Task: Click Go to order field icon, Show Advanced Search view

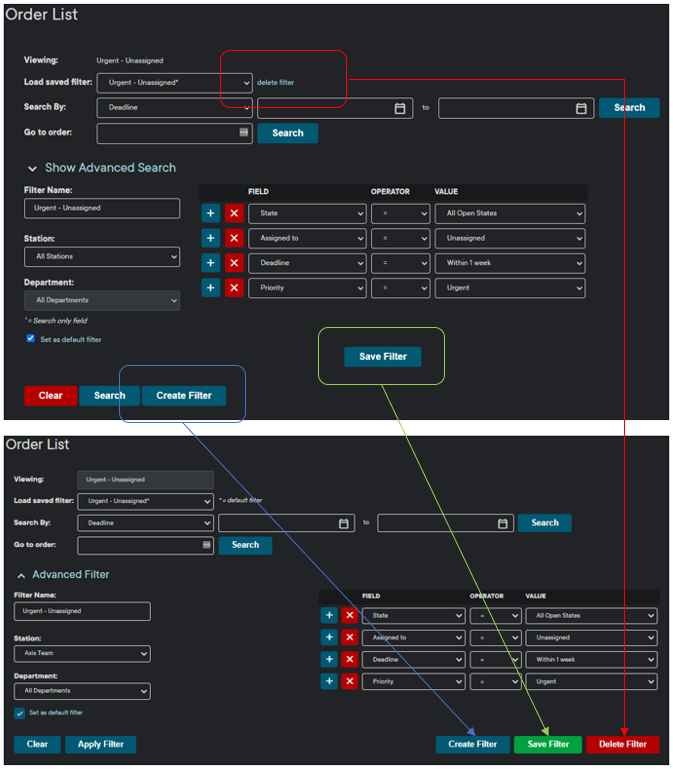Action: [243, 132]
